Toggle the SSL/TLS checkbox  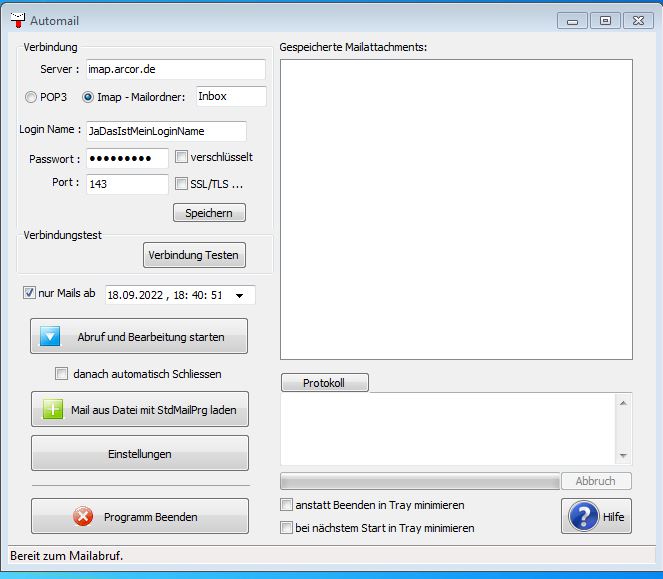[181, 183]
